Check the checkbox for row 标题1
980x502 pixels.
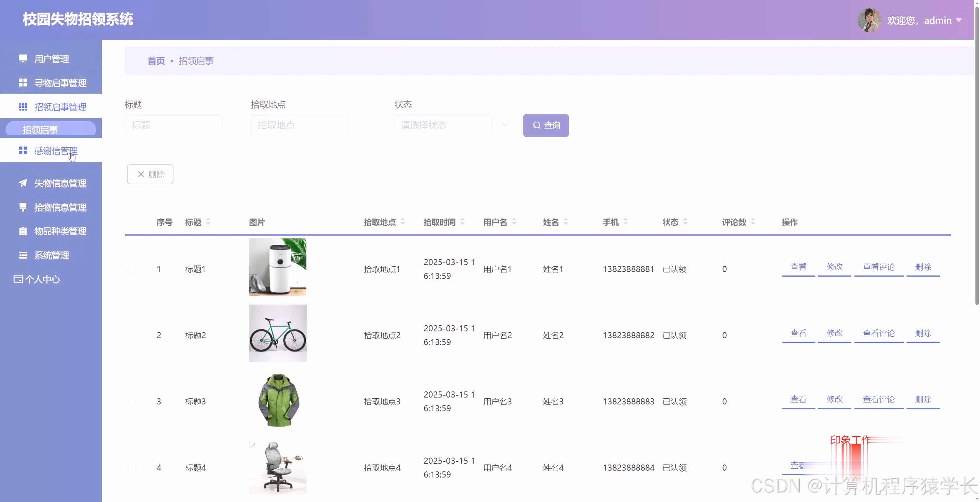(132, 269)
